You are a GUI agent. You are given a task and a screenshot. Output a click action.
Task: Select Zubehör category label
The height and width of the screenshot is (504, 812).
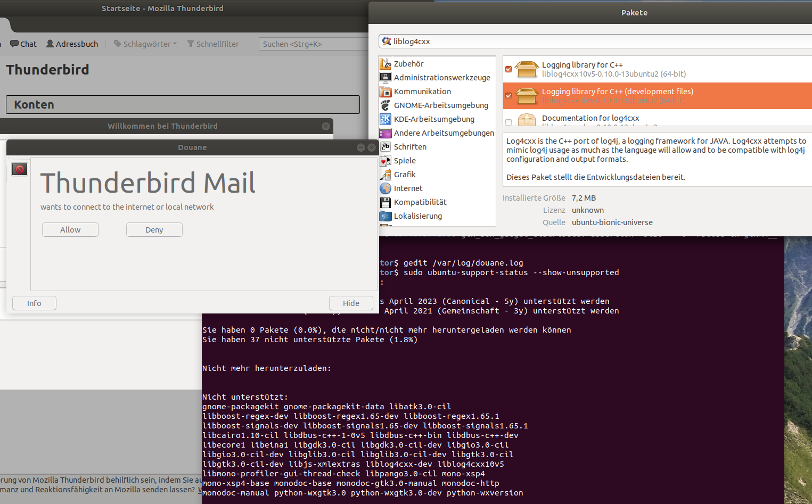[x=408, y=64]
